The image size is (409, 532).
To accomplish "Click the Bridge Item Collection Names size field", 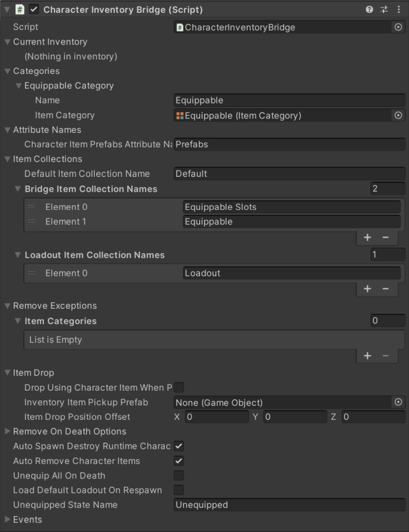I will click(x=387, y=188).
